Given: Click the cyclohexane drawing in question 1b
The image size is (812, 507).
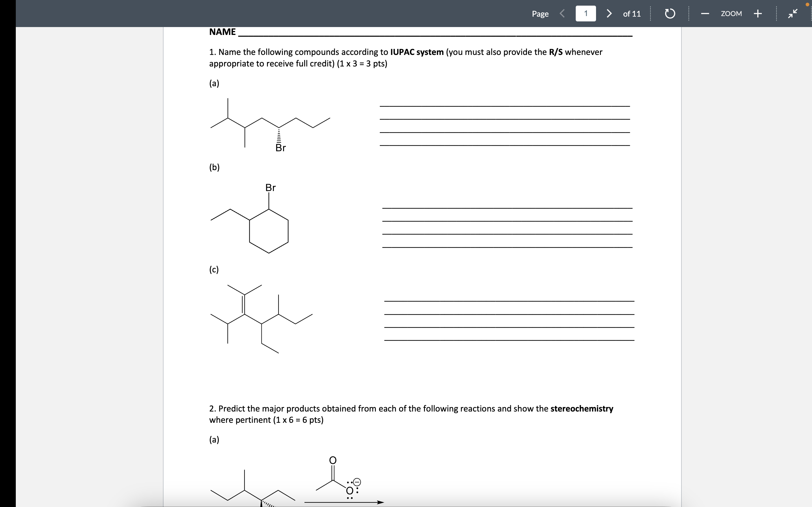Looking at the screenshot, I should pos(268,231).
